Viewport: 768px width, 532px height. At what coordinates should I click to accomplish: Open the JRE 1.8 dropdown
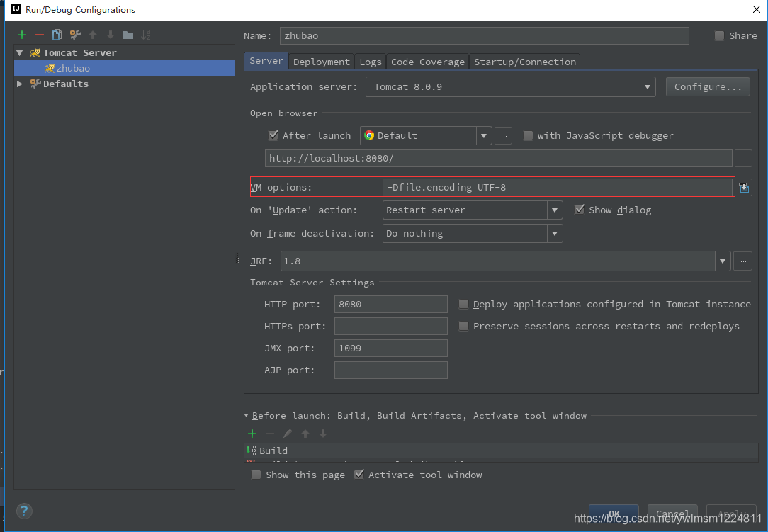coord(723,261)
